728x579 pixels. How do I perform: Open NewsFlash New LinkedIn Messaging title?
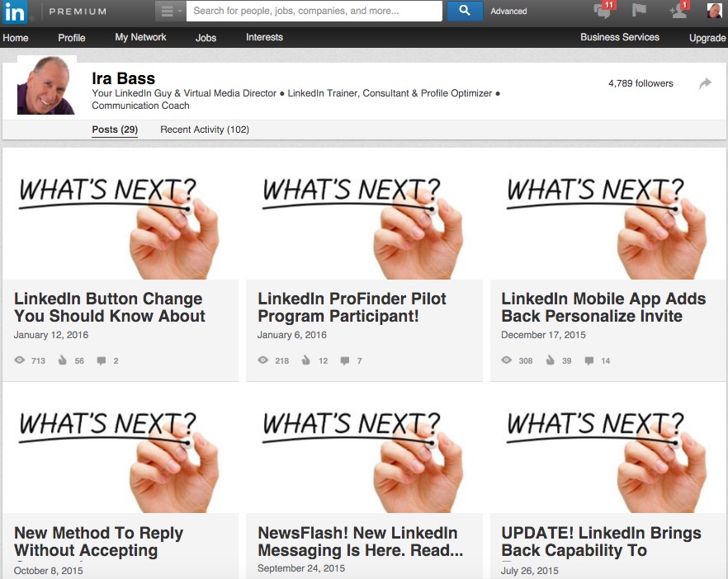point(360,541)
